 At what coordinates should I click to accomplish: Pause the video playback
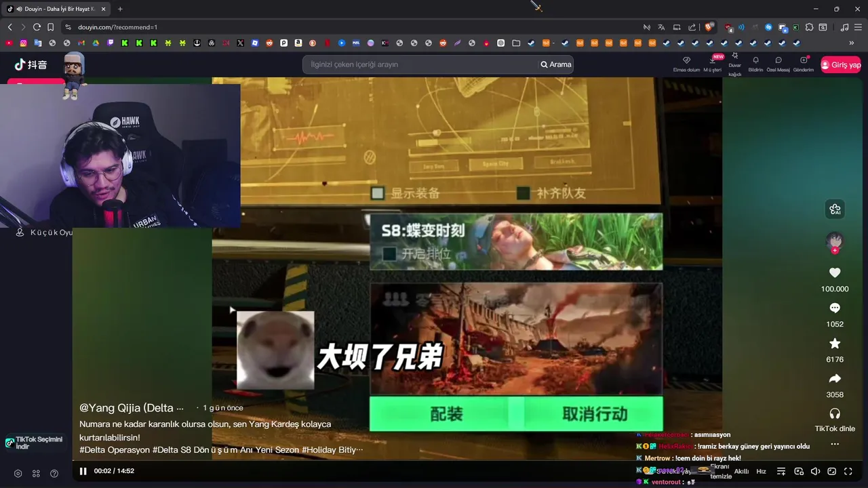(83, 471)
